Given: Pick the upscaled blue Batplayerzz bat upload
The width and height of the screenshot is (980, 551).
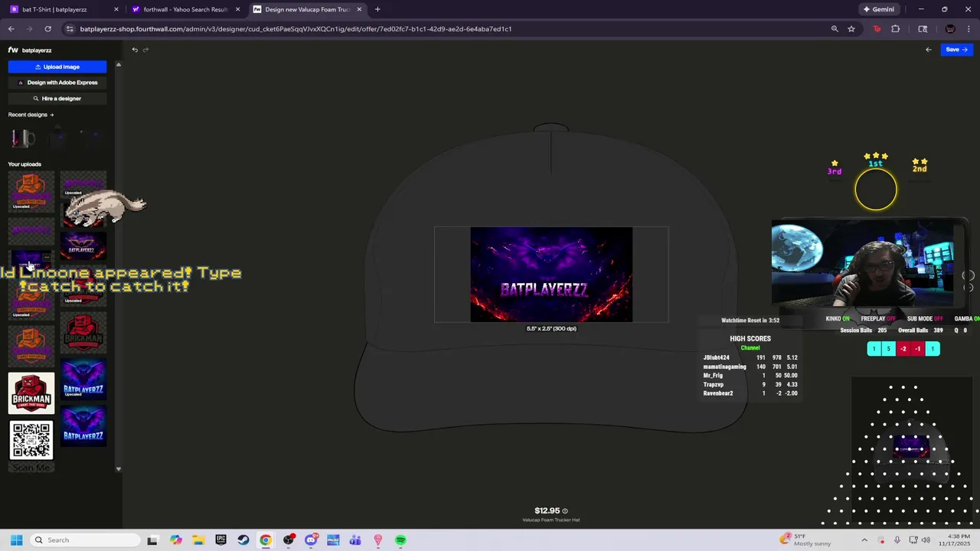Looking at the screenshot, I should (83, 380).
